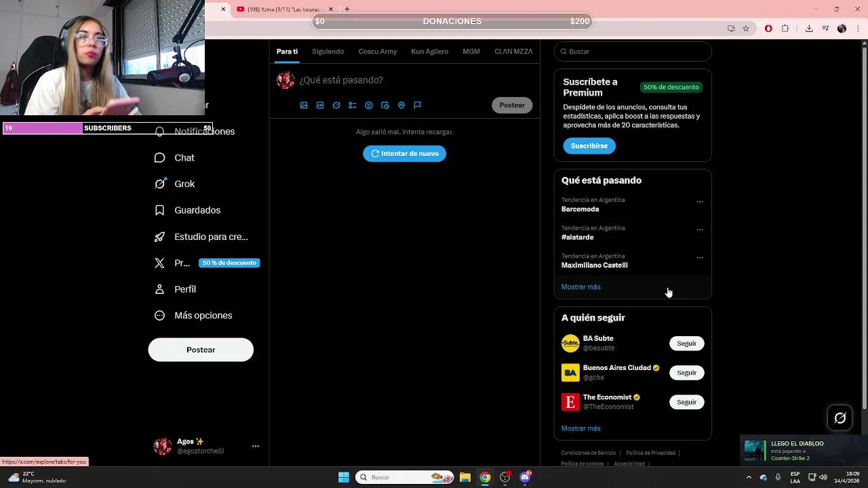Click ¿Qué está pasando? compose field
868x488 pixels.
click(341, 80)
